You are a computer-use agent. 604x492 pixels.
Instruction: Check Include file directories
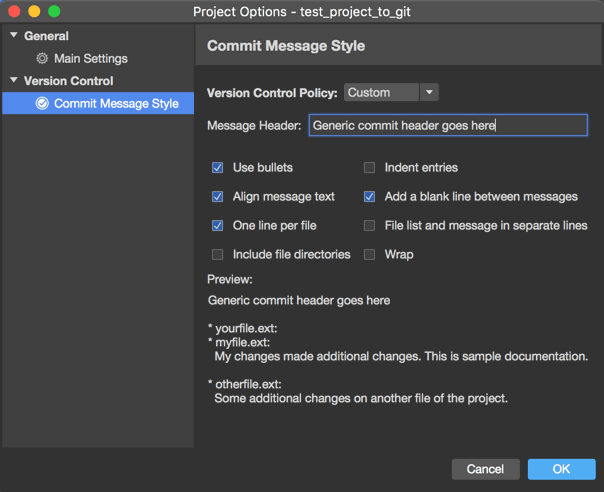[x=218, y=254]
